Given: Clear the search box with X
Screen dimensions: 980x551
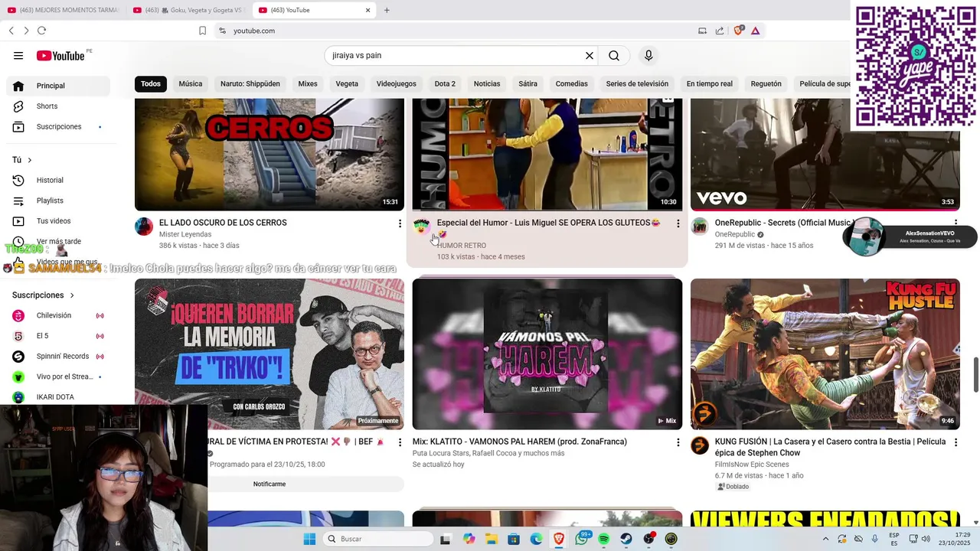Looking at the screenshot, I should pyautogui.click(x=590, y=55).
